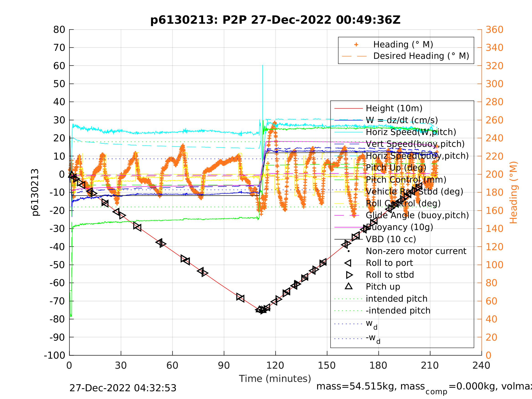Click the cyan horizontal speed spike peak near 60
Viewport: 532px width, 399px height.
pyautogui.click(x=263, y=65)
